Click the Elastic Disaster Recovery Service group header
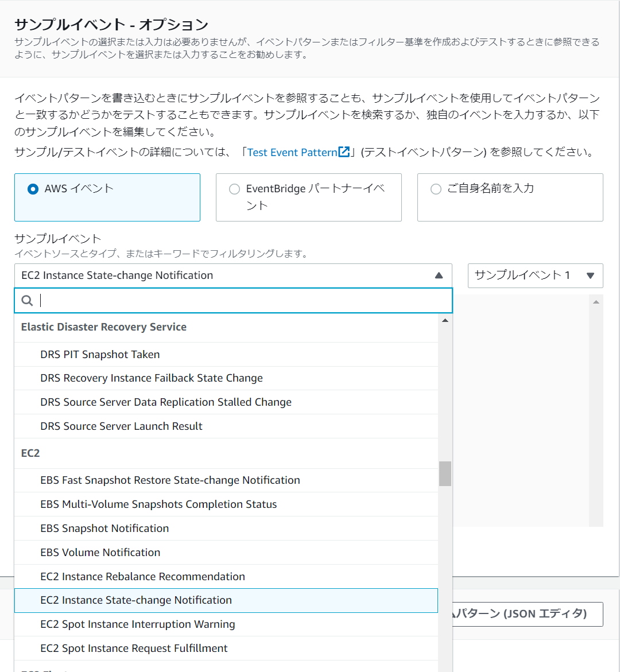Viewport: 620px width, 672px height. click(x=103, y=327)
